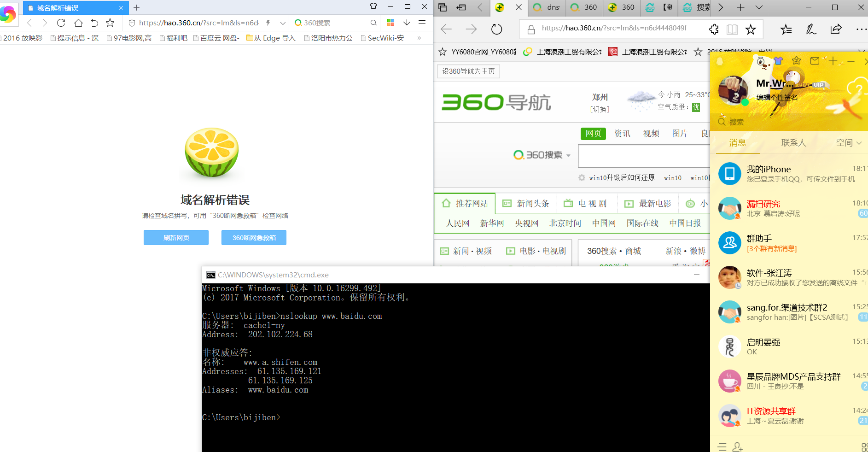Open the SecWiki bookmark in 360 browser
The image size is (868, 452).
point(382,38)
